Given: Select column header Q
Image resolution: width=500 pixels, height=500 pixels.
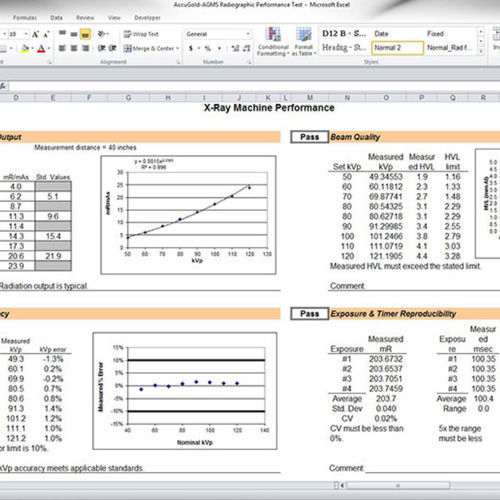Looking at the screenshot, I should coord(452,98).
